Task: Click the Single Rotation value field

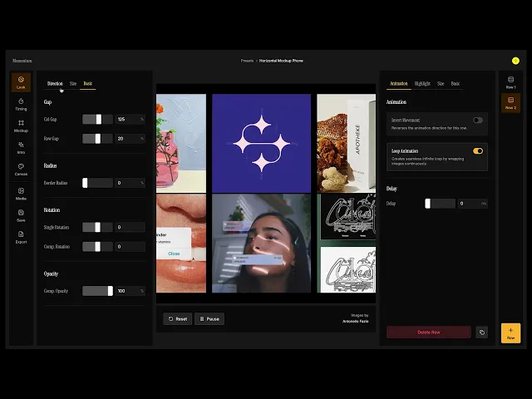Action: [x=131, y=227]
